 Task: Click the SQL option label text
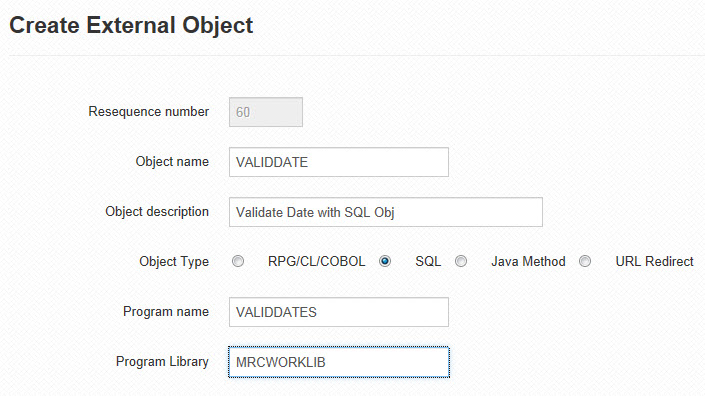428,262
